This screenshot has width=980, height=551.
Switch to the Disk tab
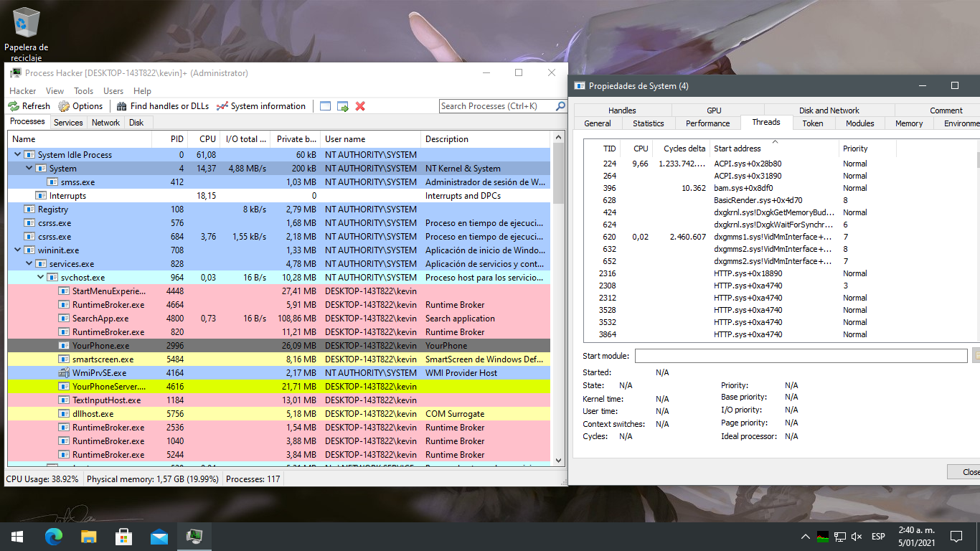point(136,123)
